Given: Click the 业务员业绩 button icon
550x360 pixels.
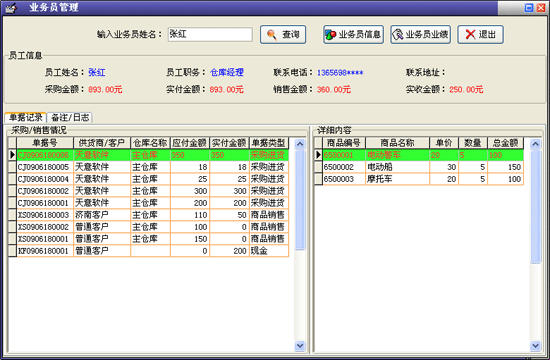Looking at the screenshot, I should [x=398, y=34].
